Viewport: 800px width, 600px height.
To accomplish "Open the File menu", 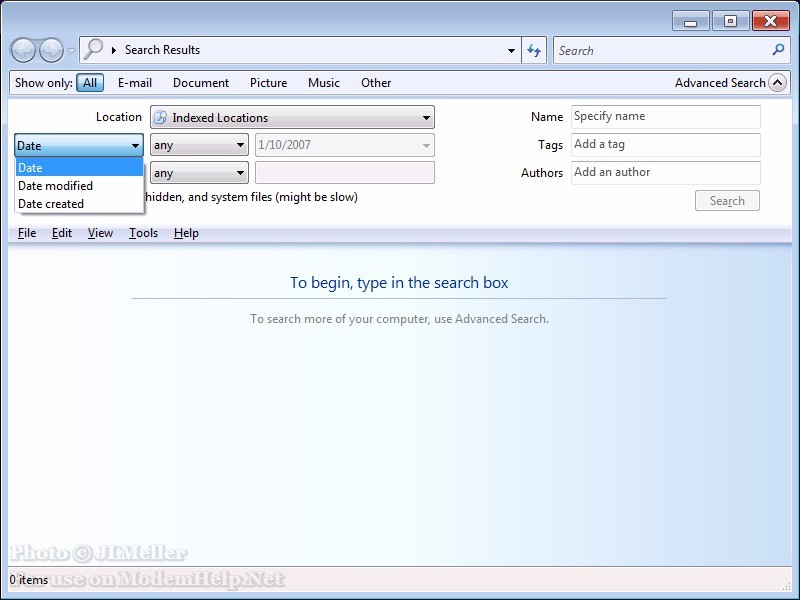I will (27, 233).
